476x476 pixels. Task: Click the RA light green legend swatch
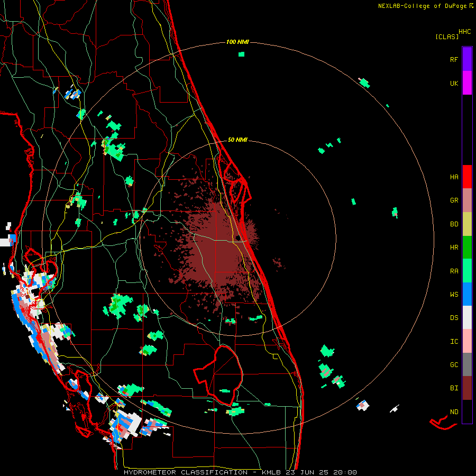[467, 271]
